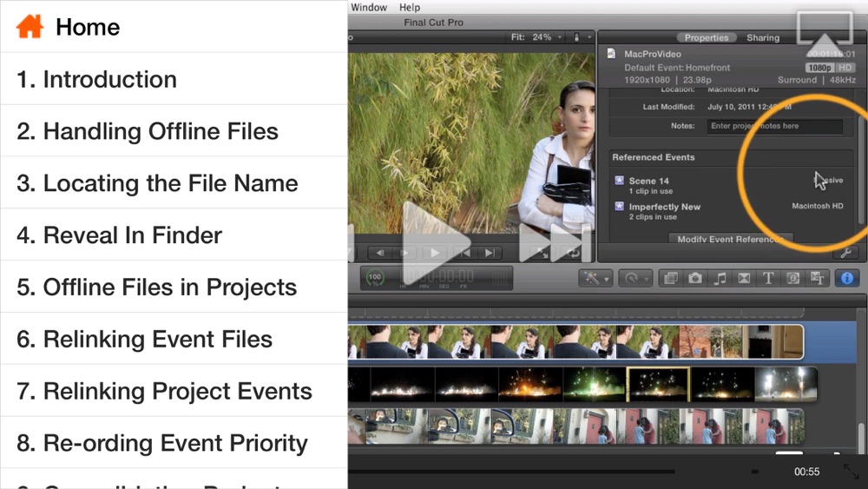868x489 pixels.
Task: Show the Themes browser
Action: (817, 278)
